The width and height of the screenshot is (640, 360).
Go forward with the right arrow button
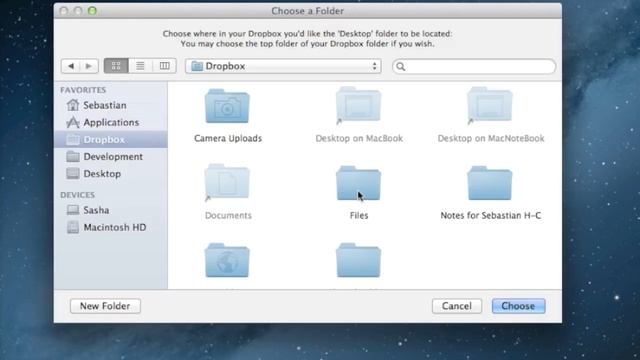click(x=89, y=66)
